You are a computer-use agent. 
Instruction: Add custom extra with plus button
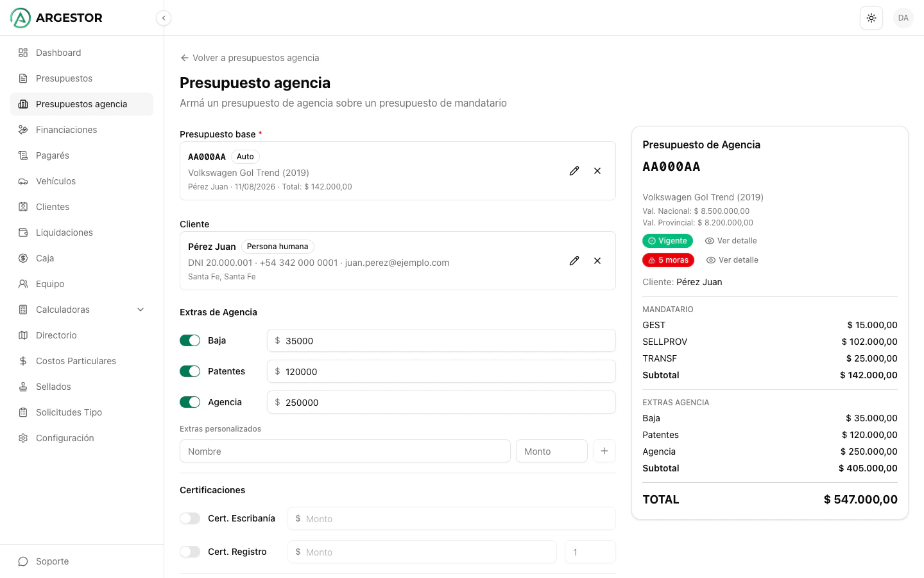(604, 451)
